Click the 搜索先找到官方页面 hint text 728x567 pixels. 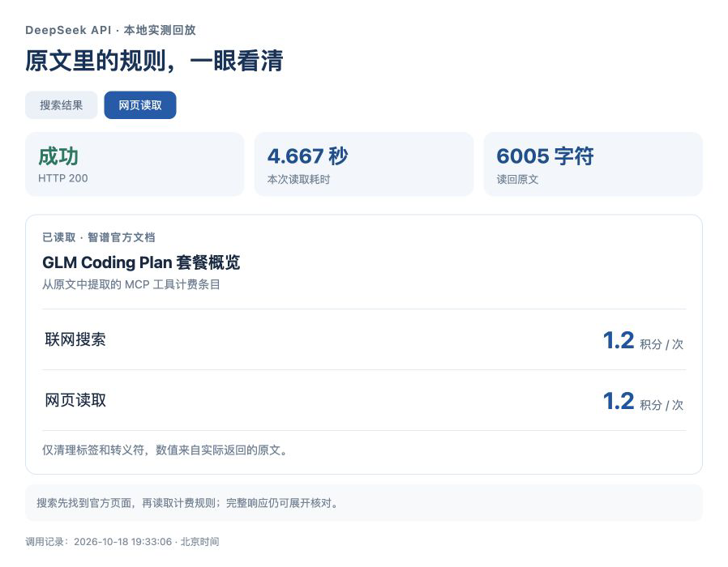[187, 503]
